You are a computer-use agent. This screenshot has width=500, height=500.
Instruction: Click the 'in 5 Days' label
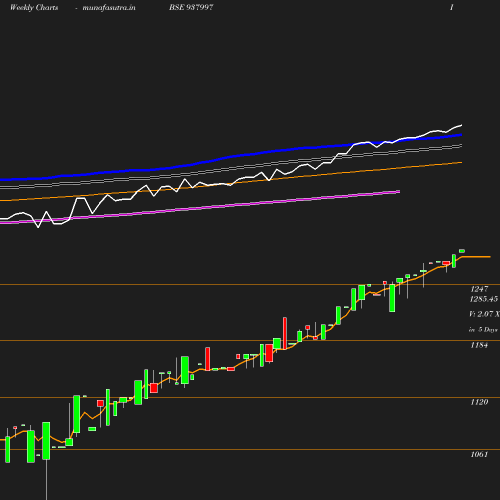[483, 330]
